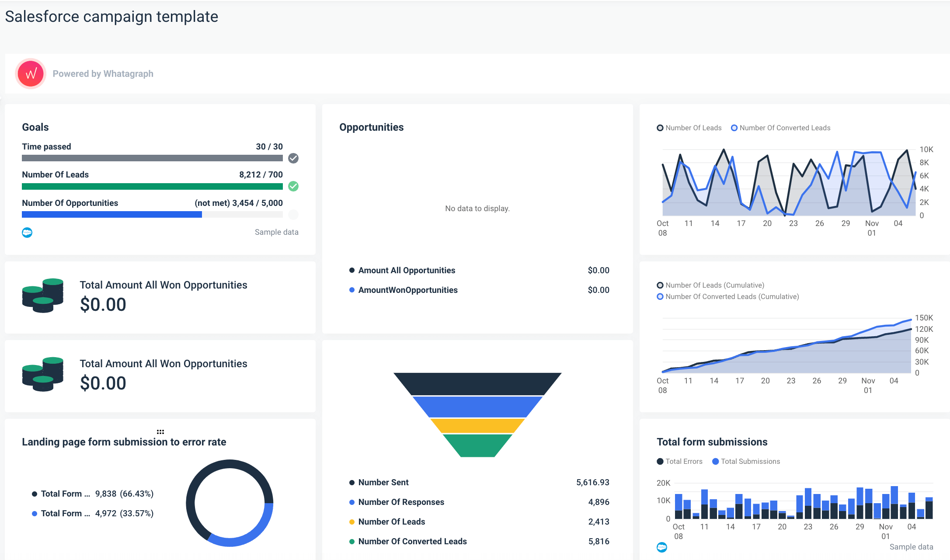Toggle the Number Of Converted Leads legend

734,128
